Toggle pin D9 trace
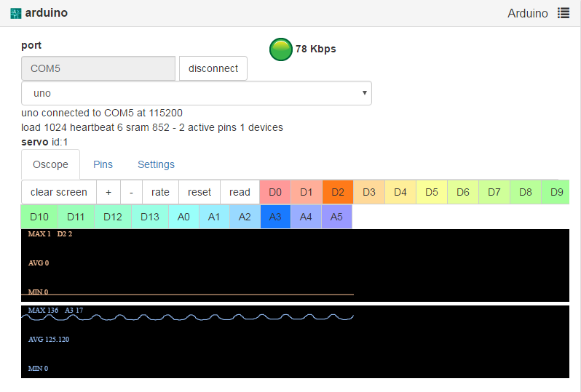581x392 pixels. (556, 192)
